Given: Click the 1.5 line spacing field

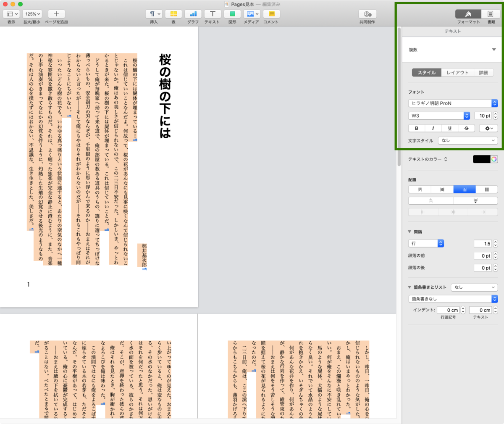Looking at the screenshot, I should pos(483,243).
